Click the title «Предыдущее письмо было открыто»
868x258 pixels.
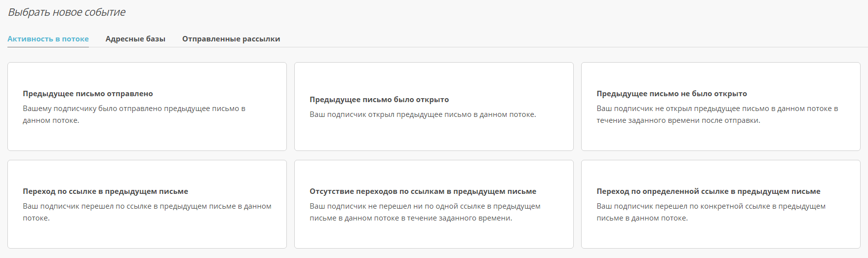point(379,100)
